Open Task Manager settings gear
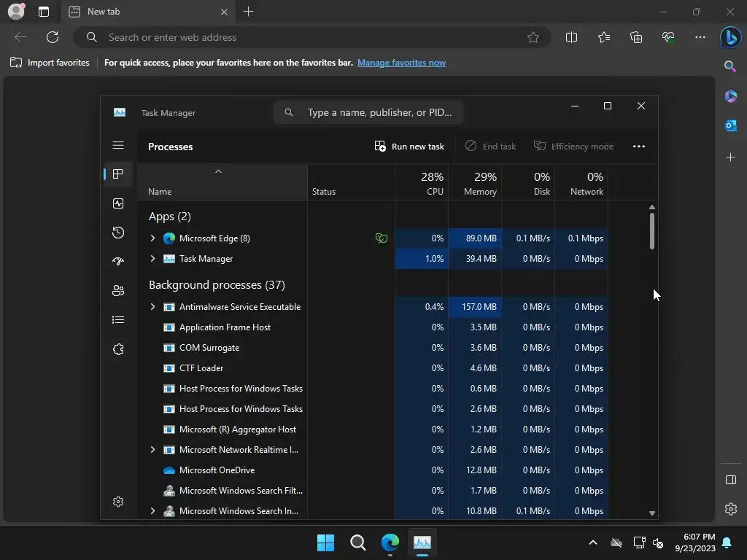 pyautogui.click(x=118, y=502)
